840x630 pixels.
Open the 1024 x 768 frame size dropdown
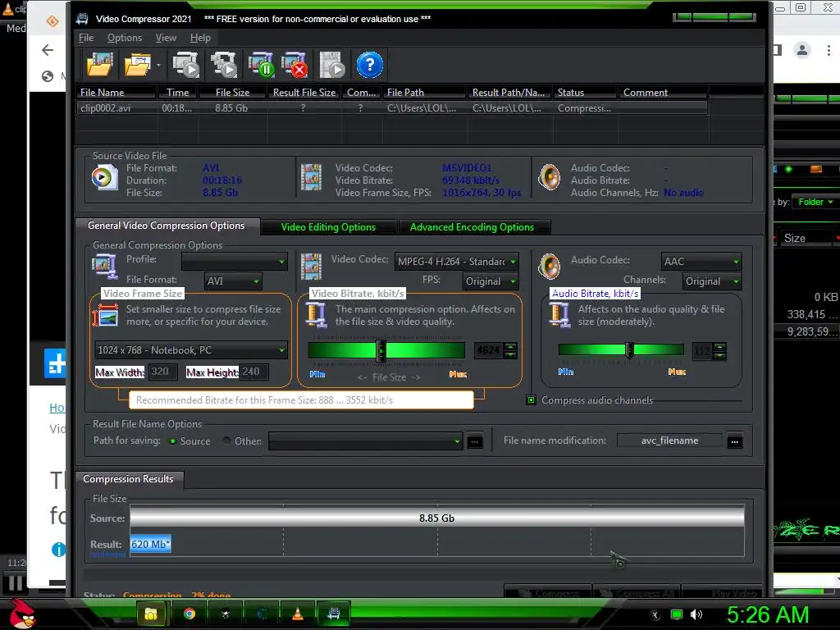pyautogui.click(x=191, y=350)
